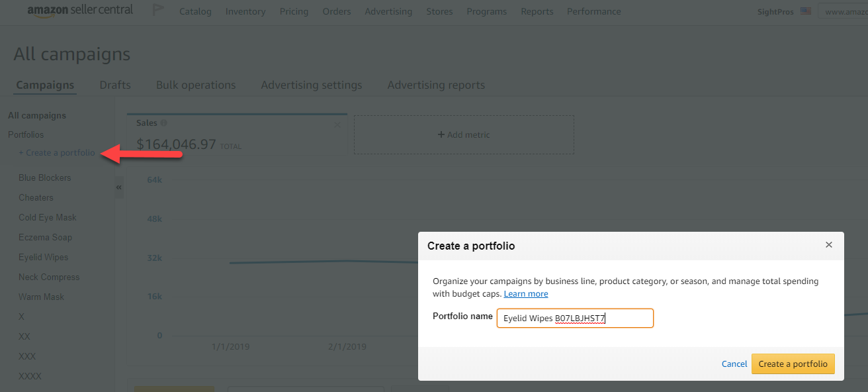Switch to the Drafts tab
Screen dimensions: 868x392
115,85
